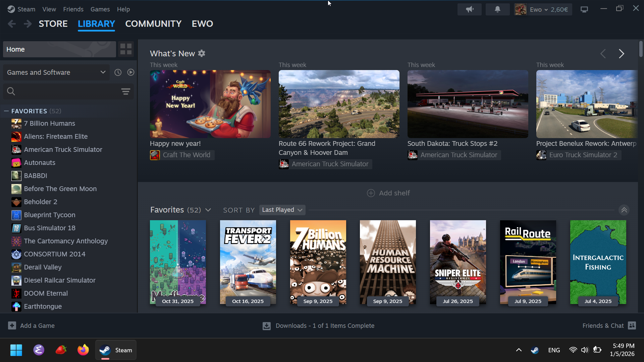
Task: Select DOOM Eternal sidebar icon
Action: point(16,294)
